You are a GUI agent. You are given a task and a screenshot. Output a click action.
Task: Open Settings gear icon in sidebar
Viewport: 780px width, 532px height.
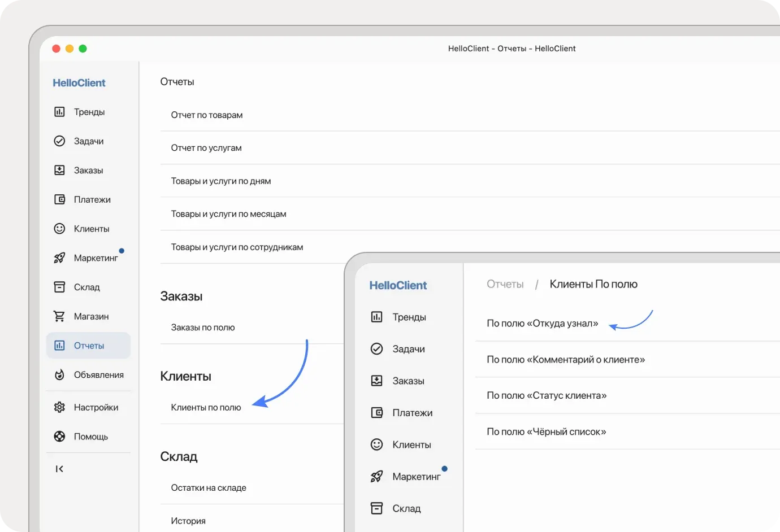59,407
